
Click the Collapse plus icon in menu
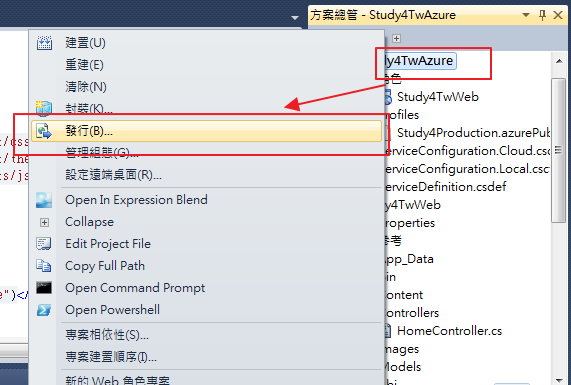[x=44, y=222]
